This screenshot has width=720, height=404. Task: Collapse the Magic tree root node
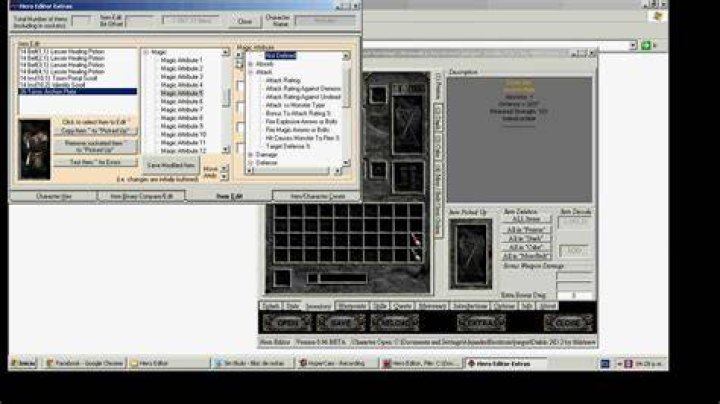pos(146,52)
